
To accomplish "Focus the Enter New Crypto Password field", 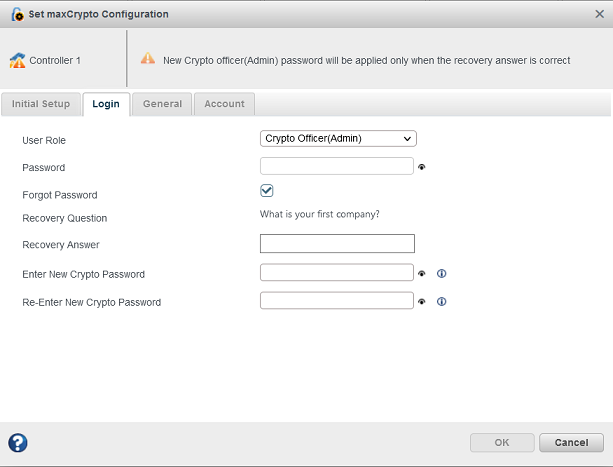I will tap(337, 273).
